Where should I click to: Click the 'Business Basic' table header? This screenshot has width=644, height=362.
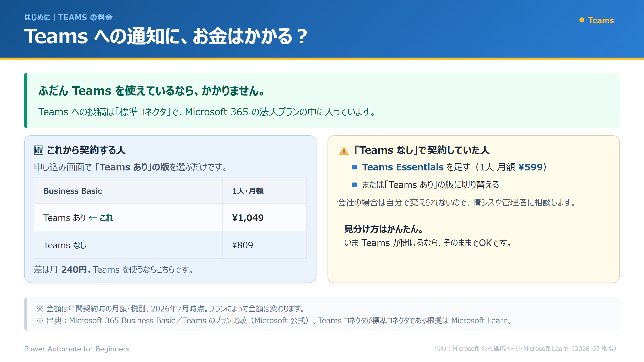point(73,191)
